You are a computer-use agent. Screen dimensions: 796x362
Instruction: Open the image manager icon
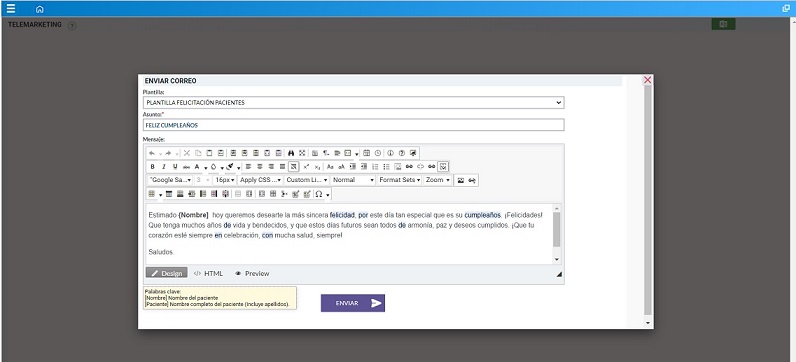[460, 180]
